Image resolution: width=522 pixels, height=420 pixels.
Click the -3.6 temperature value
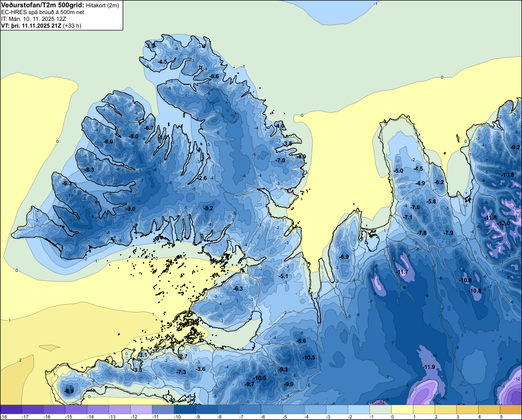click(x=200, y=369)
